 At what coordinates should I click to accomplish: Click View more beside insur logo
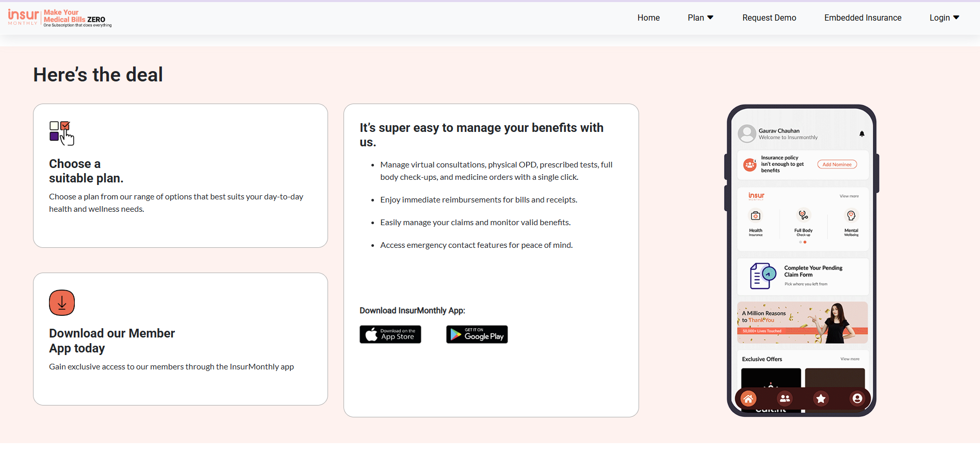[849, 196]
